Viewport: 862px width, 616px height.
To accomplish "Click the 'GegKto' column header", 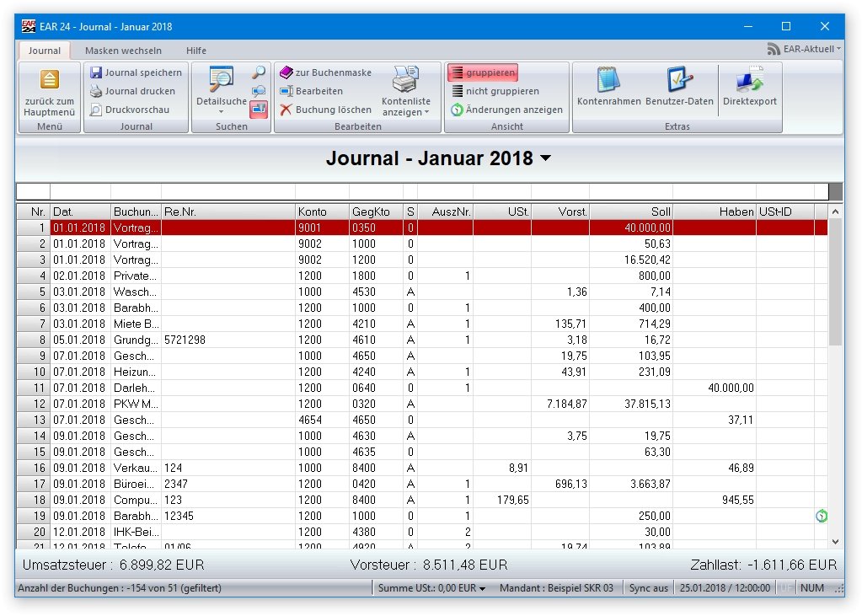I will tap(376, 212).
